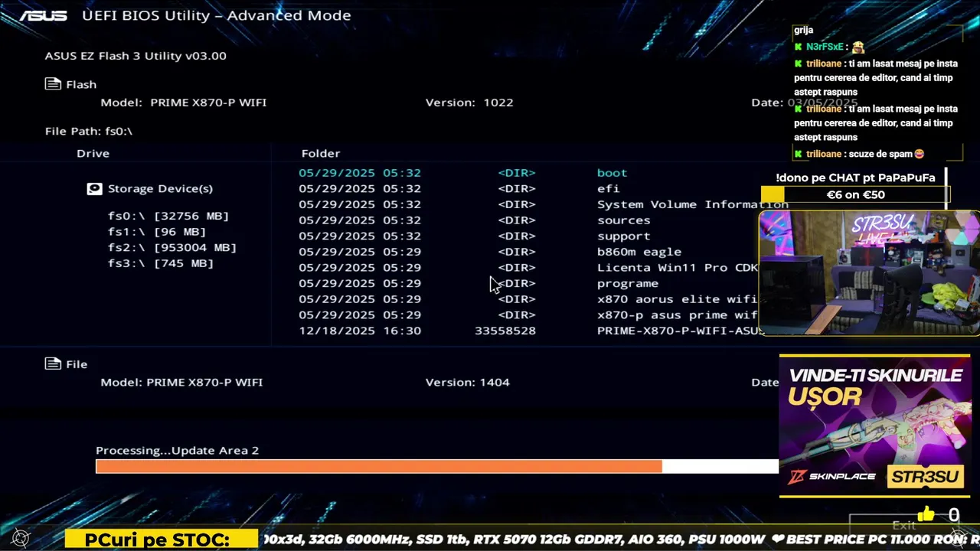This screenshot has height=551, width=980.
Task: Click the orange update progress bar
Action: point(379,466)
